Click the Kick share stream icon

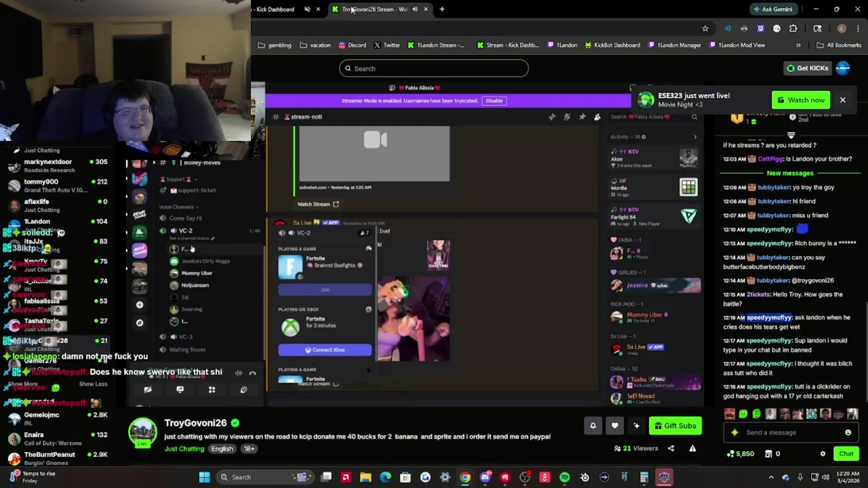click(671, 448)
